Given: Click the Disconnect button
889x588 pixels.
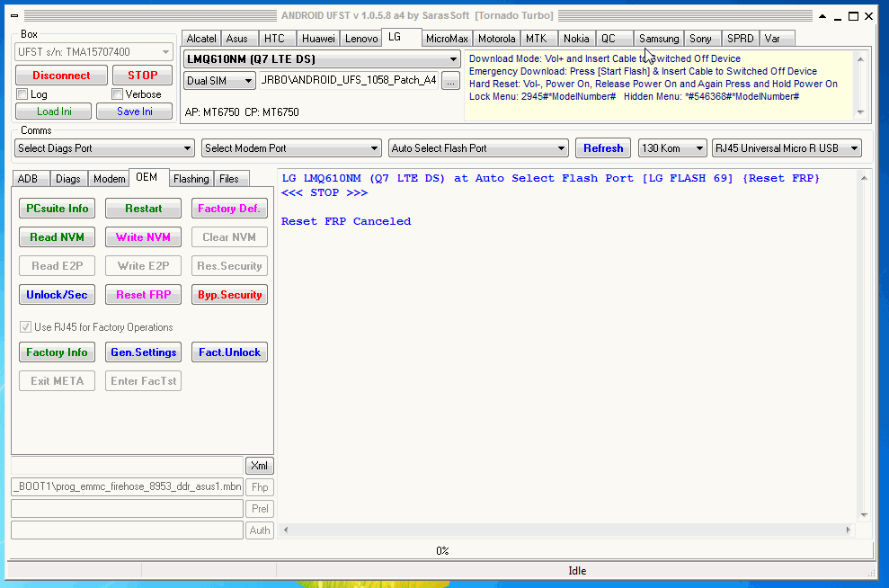Looking at the screenshot, I should coord(61,76).
